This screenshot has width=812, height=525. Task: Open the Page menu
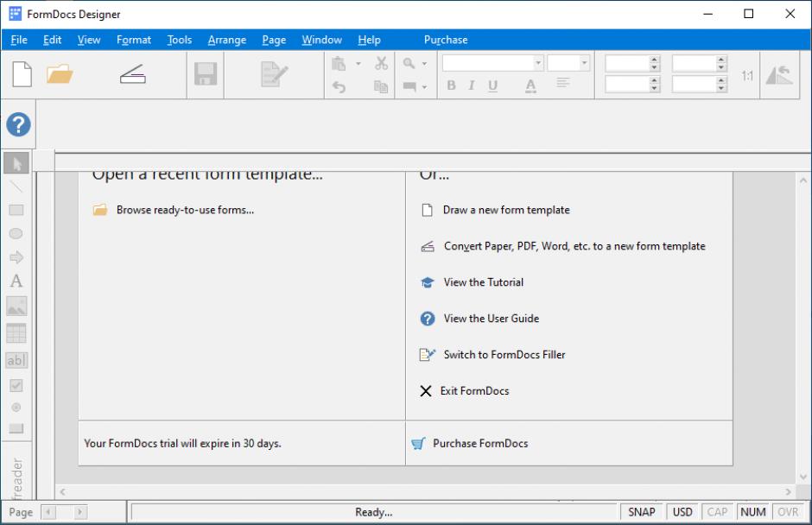274,40
